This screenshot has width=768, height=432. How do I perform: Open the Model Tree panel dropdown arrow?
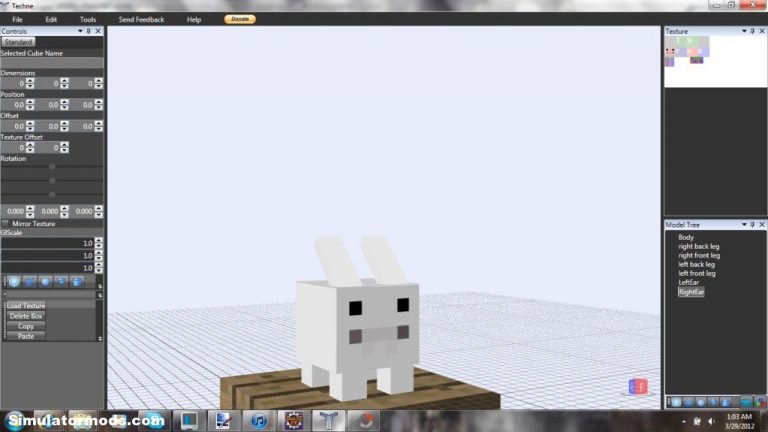tap(743, 225)
